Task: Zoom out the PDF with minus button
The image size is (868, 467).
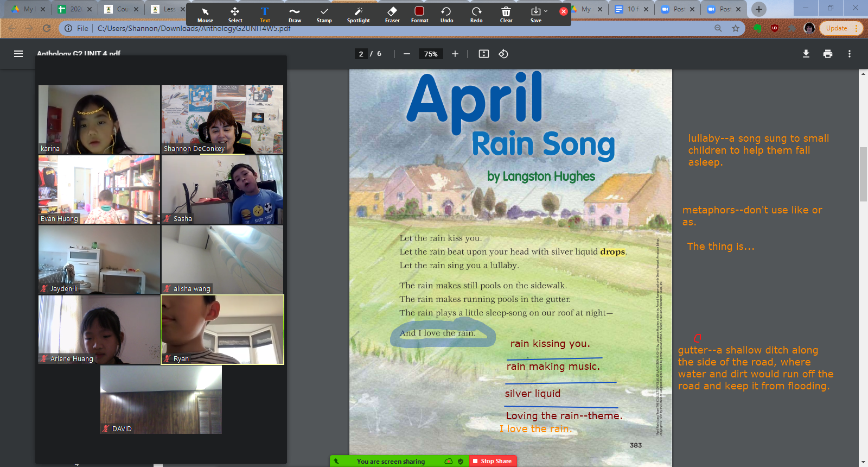Action: coord(406,54)
